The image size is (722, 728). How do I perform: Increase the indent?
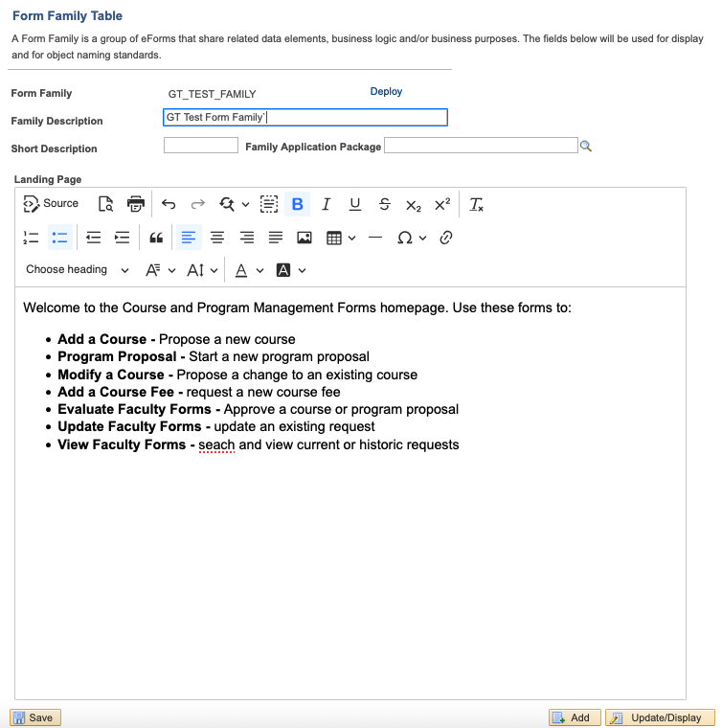(122, 238)
